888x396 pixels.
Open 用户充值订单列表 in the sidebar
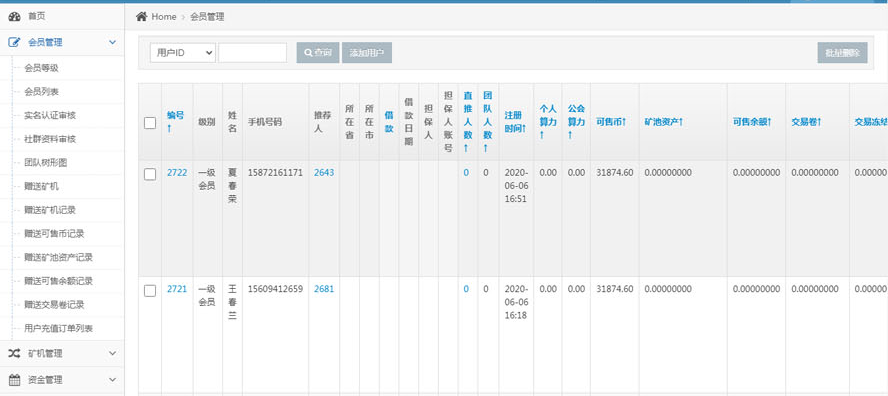click(x=58, y=328)
